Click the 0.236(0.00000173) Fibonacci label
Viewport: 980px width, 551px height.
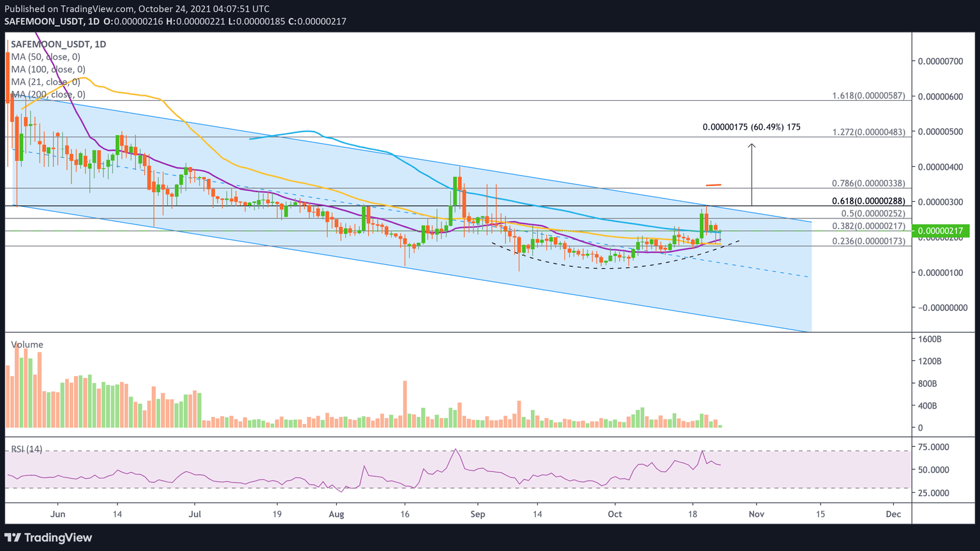tap(868, 241)
